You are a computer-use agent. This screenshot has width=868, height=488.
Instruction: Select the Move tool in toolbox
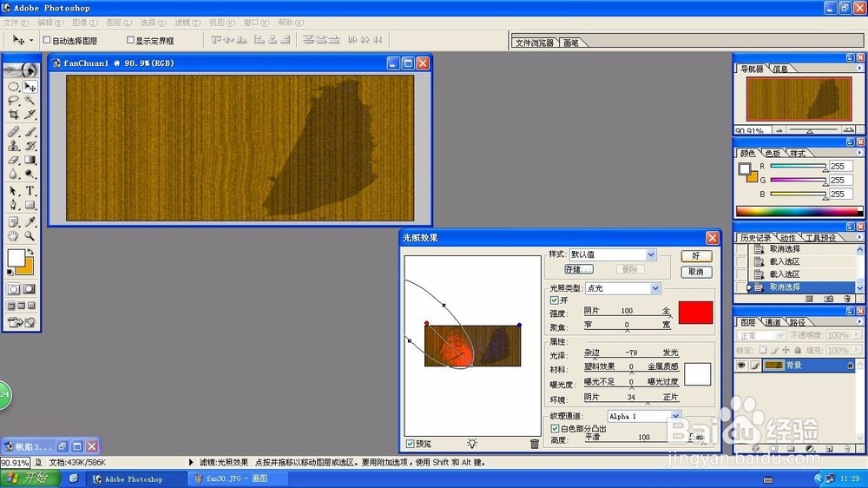click(x=30, y=87)
